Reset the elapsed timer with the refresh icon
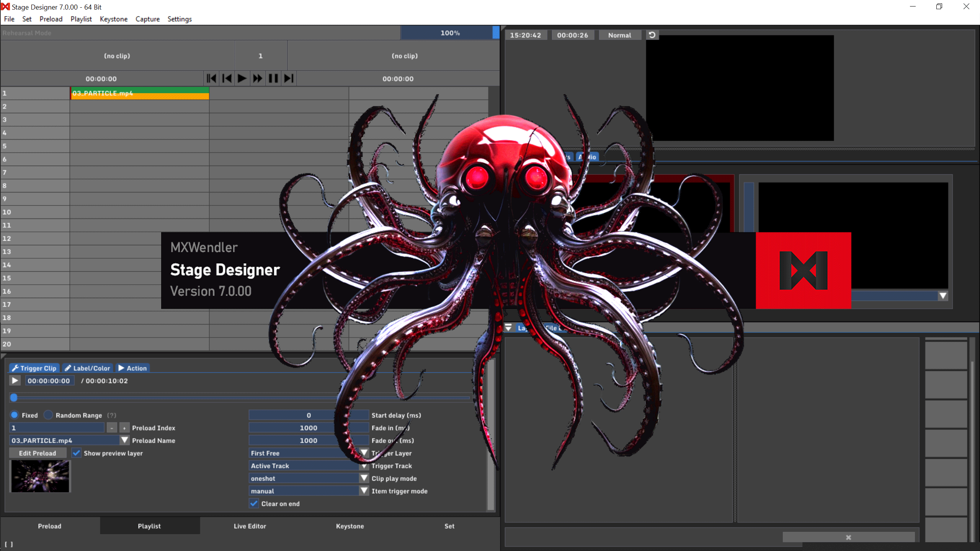Viewport: 980px width, 551px height. [x=652, y=35]
